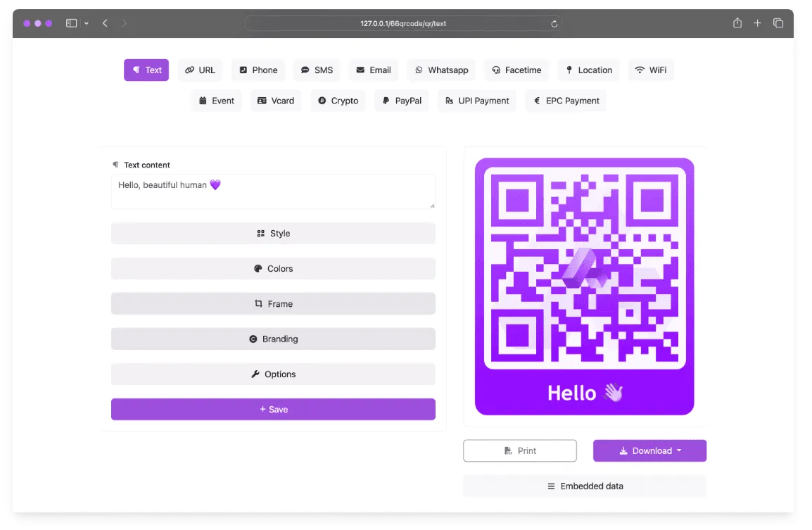The width and height of the screenshot is (812, 530).
Task: Click the Print button
Action: (520, 450)
